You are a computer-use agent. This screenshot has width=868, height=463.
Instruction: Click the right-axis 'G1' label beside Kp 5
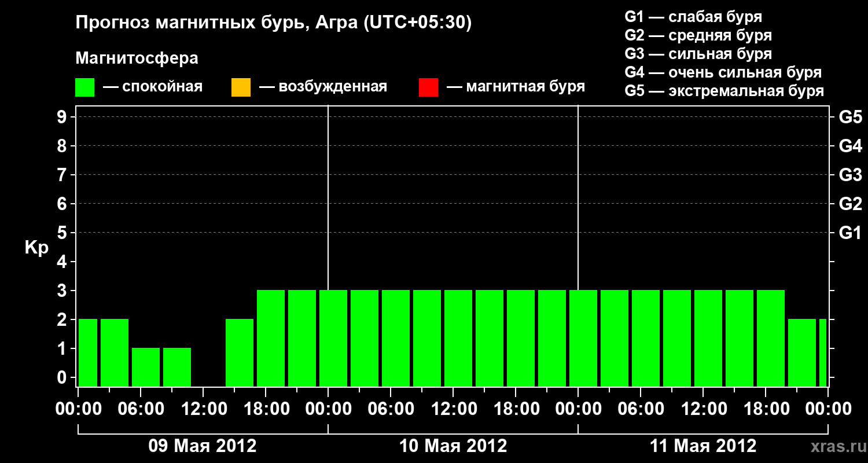coord(850,233)
